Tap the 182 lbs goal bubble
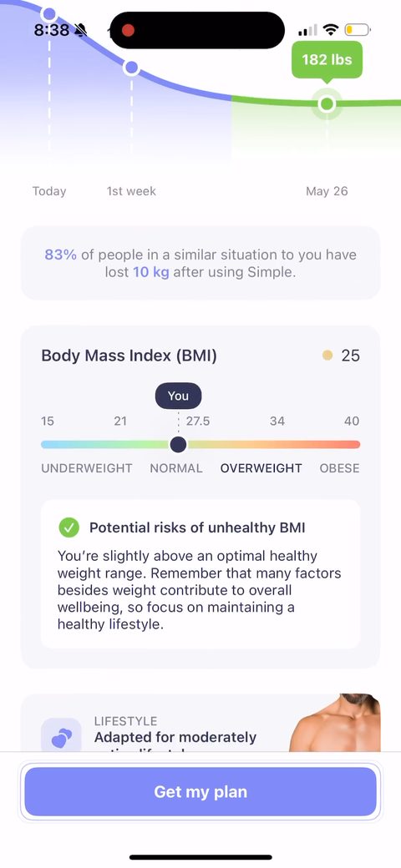The image size is (401, 868). pyautogui.click(x=327, y=59)
